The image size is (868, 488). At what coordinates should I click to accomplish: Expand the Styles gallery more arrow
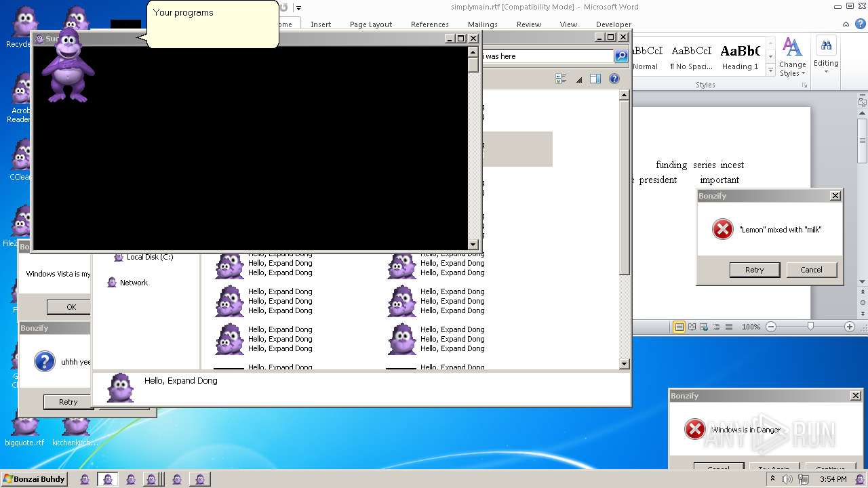point(770,70)
